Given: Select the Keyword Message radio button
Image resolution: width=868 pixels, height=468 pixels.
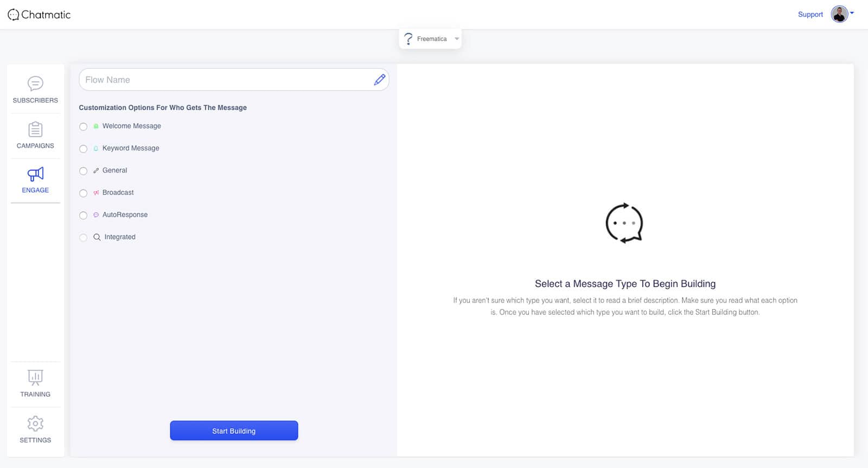Looking at the screenshot, I should 83,149.
